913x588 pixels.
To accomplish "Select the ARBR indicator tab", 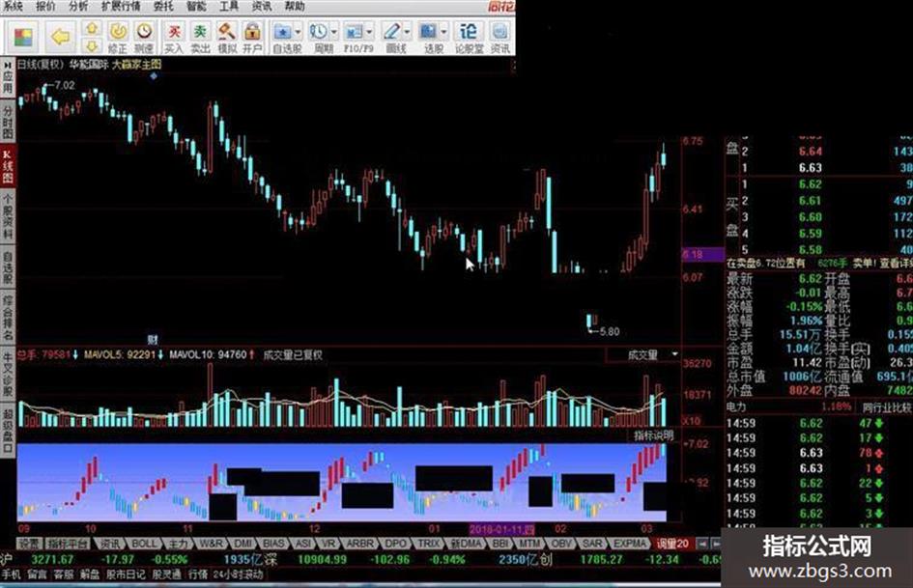I will (x=359, y=544).
